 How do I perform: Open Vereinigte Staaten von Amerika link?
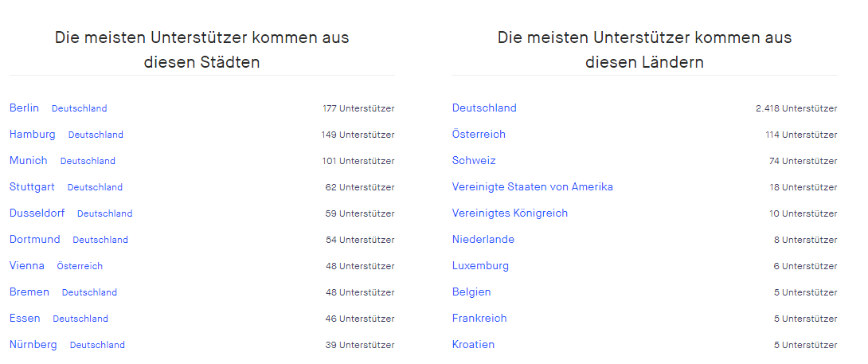[533, 187]
